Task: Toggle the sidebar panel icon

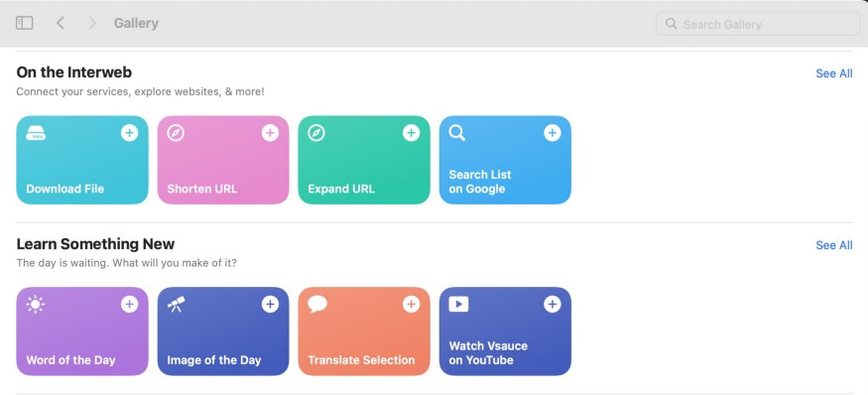Action: pos(25,23)
